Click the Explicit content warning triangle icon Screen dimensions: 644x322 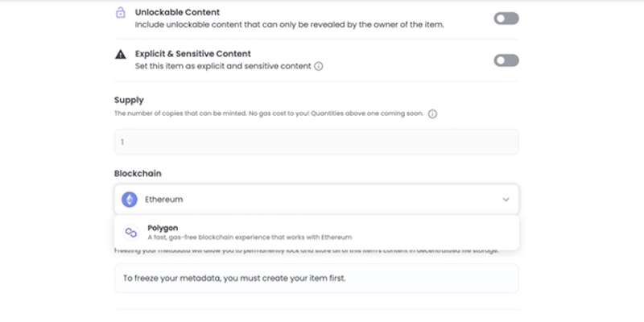click(x=120, y=54)
